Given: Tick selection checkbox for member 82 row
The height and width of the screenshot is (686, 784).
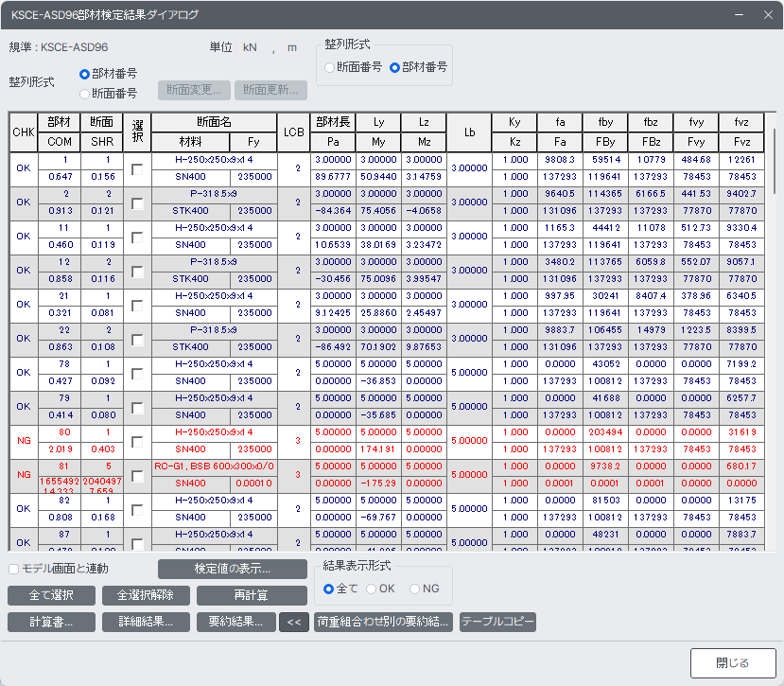Looking at the screenshot, I should (x=137, y=509).
